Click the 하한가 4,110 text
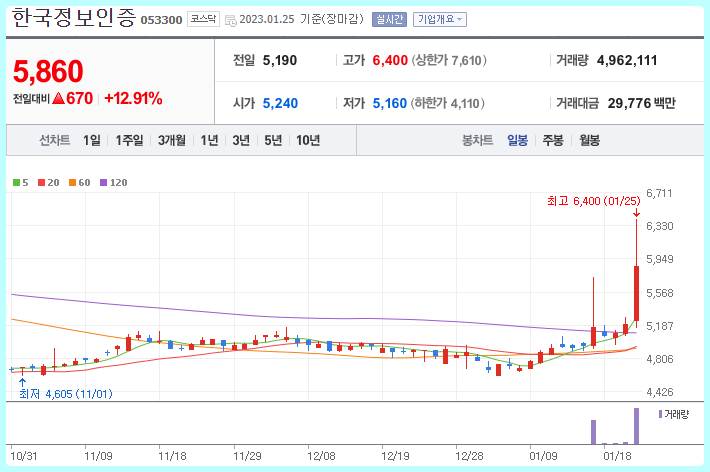 (x=447, y=103)
